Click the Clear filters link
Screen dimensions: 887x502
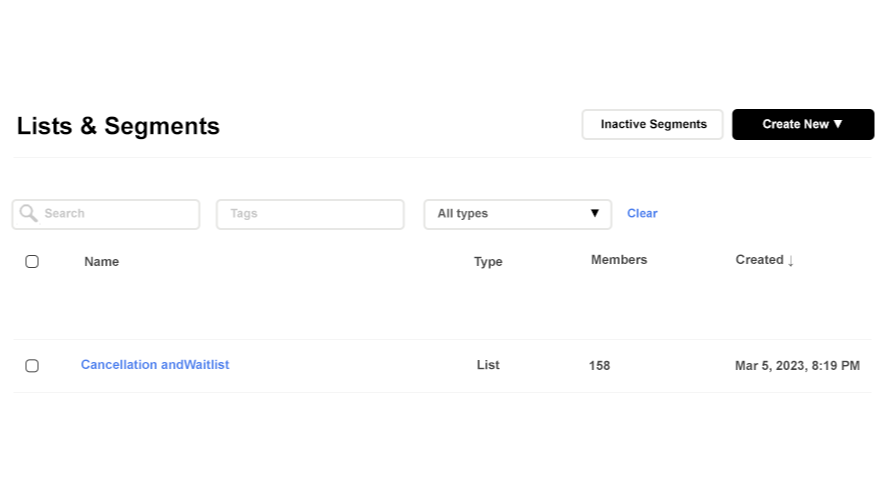(642, 213)
